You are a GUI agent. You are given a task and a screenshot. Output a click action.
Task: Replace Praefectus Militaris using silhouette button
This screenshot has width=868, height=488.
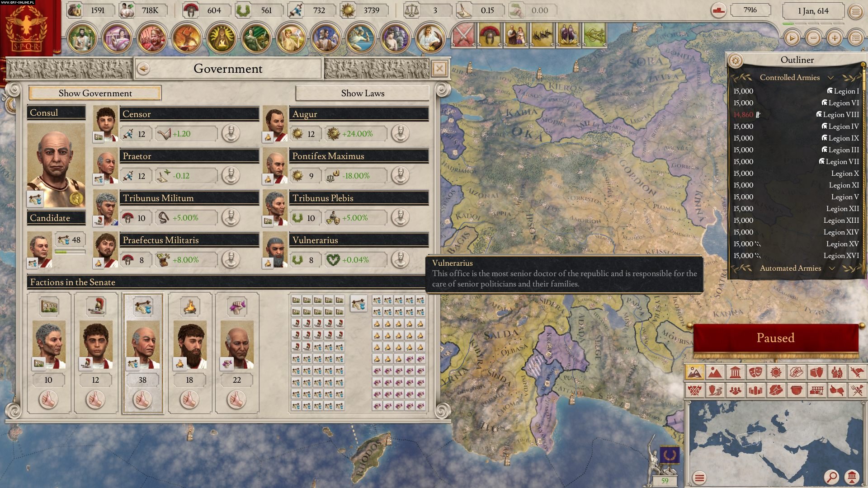[x=231, y=260]
